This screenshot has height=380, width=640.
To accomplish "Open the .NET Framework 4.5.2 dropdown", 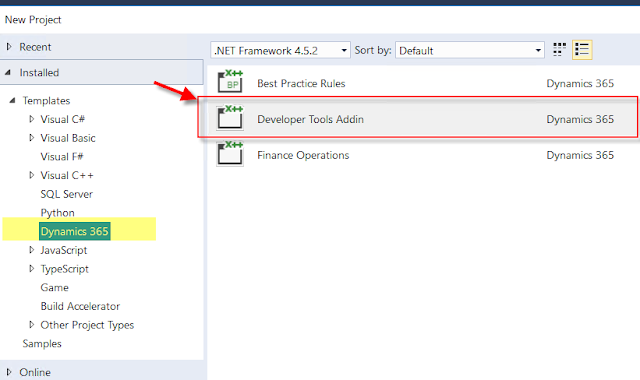I will 280,50.
